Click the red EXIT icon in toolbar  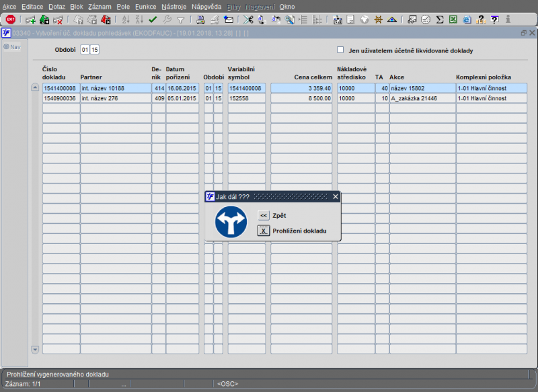[10, 19]
